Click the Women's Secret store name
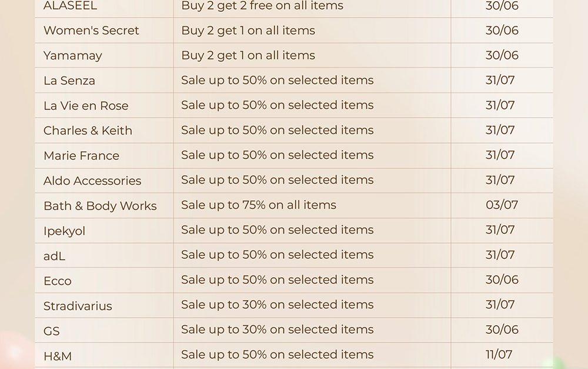 click(91, 31)
